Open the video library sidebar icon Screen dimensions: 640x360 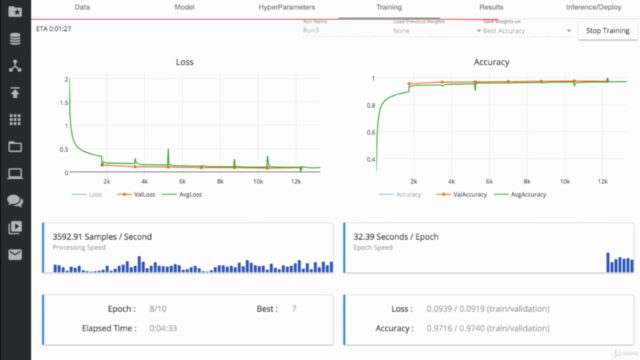[15, 227]
